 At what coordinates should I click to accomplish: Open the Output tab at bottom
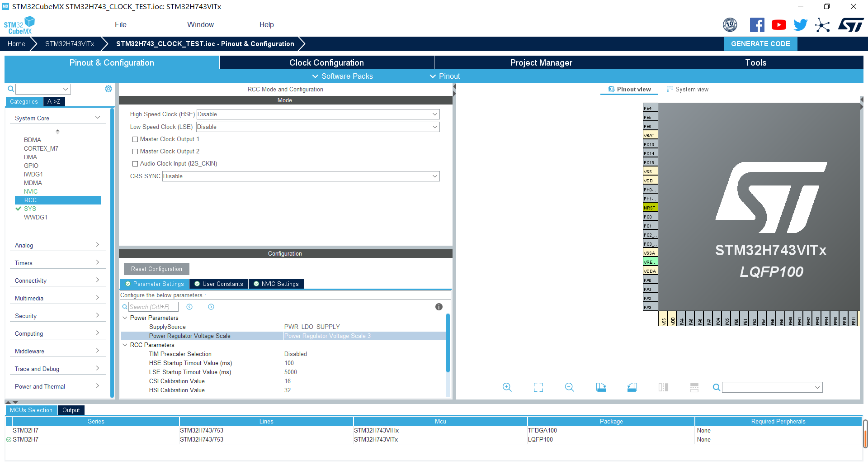[71, 410]
